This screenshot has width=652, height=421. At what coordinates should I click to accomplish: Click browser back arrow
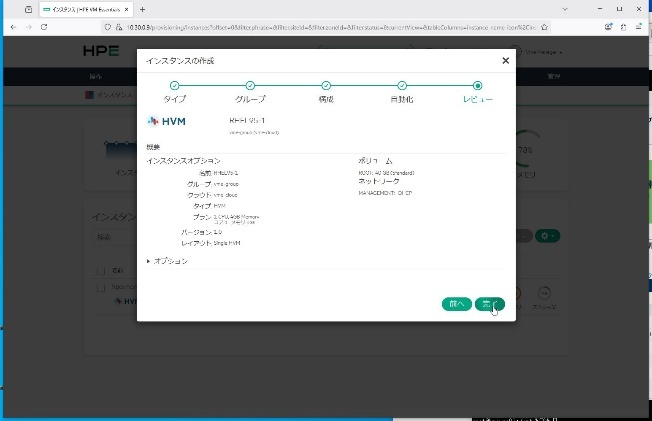pyautogui.click(x=12, y=27)
